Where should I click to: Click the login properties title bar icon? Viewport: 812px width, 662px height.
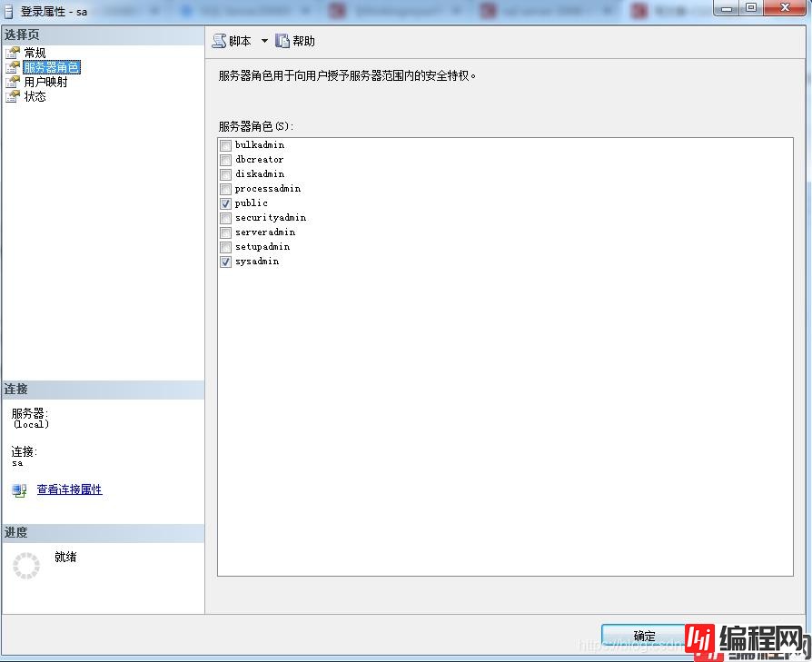pos(9,11)
